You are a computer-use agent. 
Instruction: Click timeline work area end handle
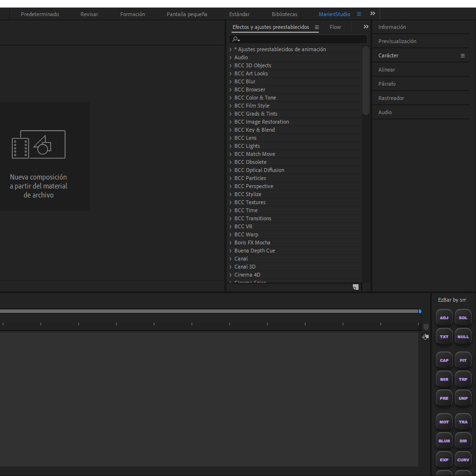tap(420, 311)
